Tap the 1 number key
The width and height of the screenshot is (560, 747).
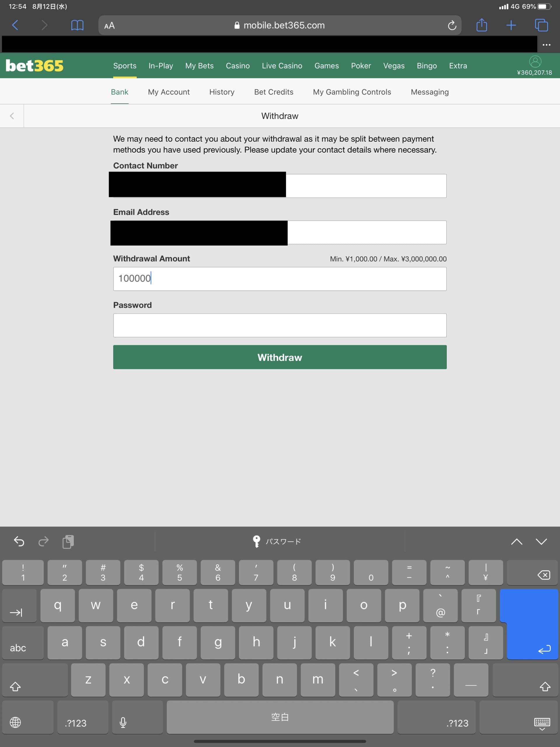point(23,573)
